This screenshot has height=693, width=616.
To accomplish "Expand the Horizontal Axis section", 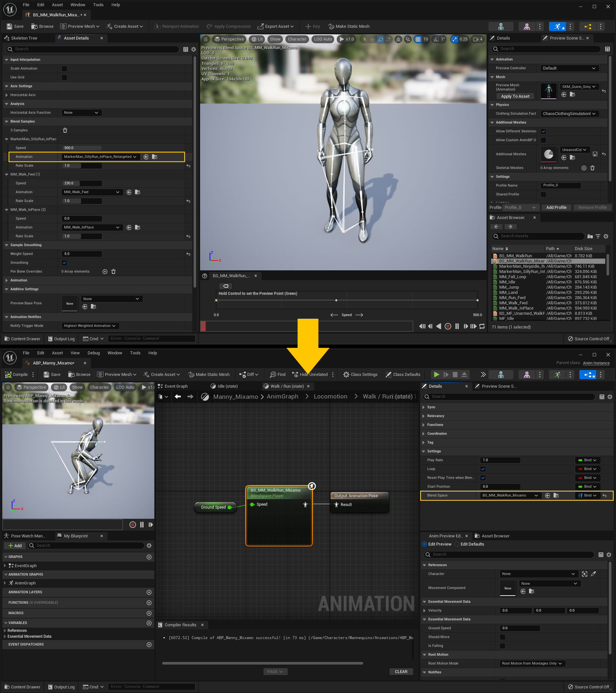I will click(7, 95).
